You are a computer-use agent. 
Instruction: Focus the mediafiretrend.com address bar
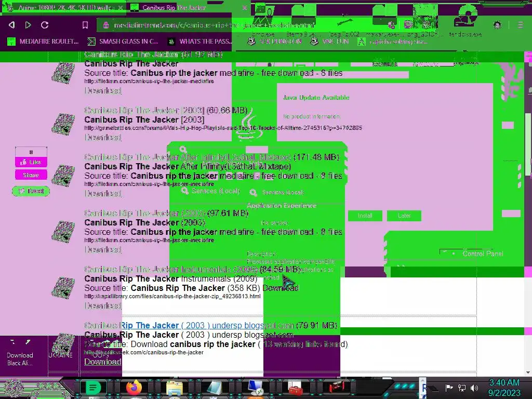point(214,25)
